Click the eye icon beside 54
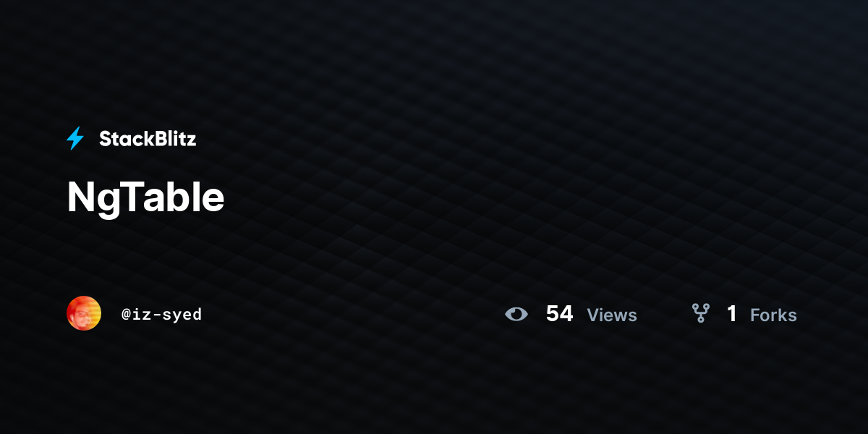The width and height of the screenshot is (868, 434). [x=516, y=314]
